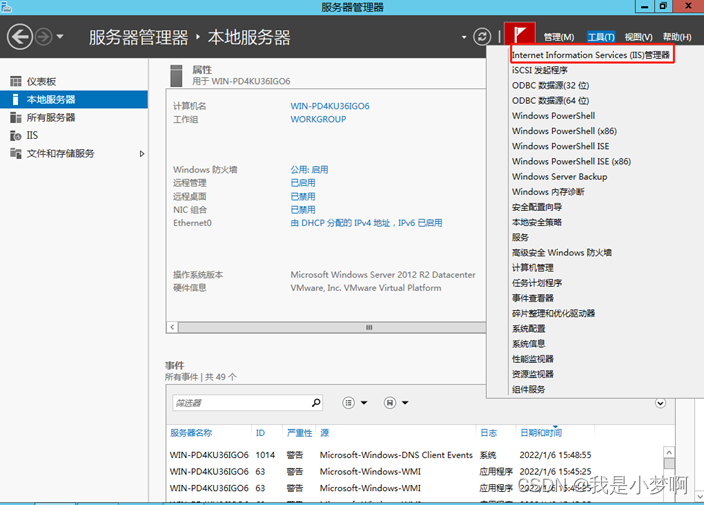This screenshot has height=505, width=704.
Task: Click the 所有服务器 servers icon
Action: 16,117
